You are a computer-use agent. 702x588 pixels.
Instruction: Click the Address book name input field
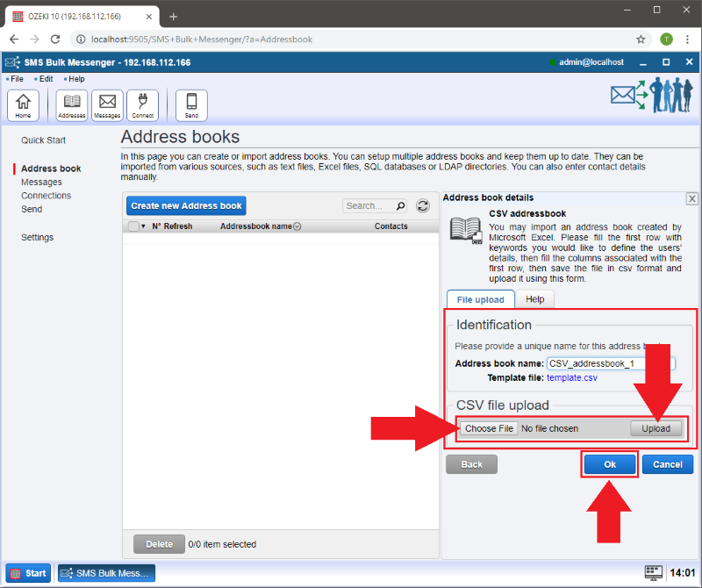click(610, 363)
